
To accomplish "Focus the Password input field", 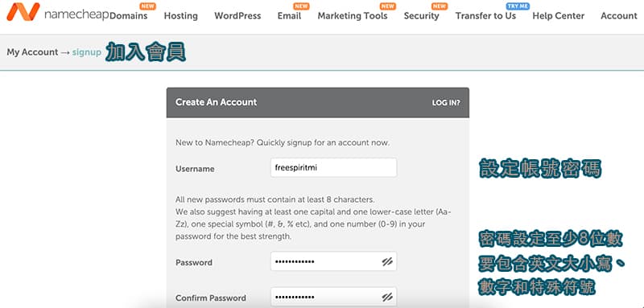I will click(333, 261).
